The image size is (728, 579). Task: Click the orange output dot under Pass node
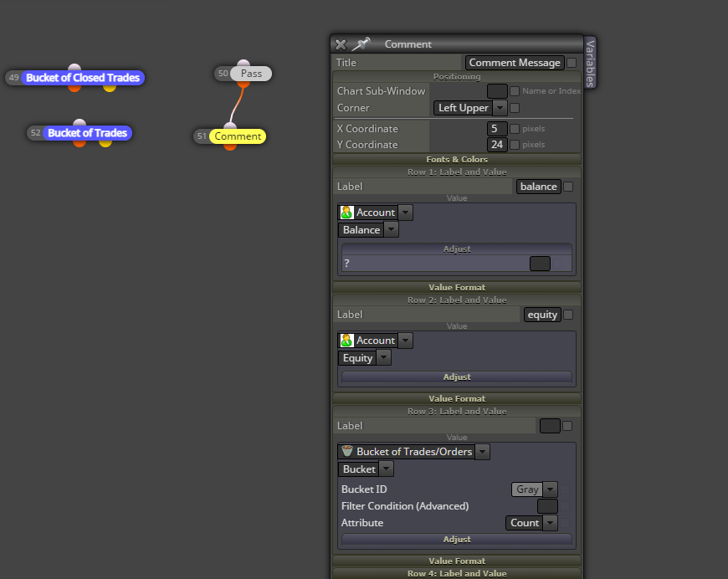[x=244, y=84]
